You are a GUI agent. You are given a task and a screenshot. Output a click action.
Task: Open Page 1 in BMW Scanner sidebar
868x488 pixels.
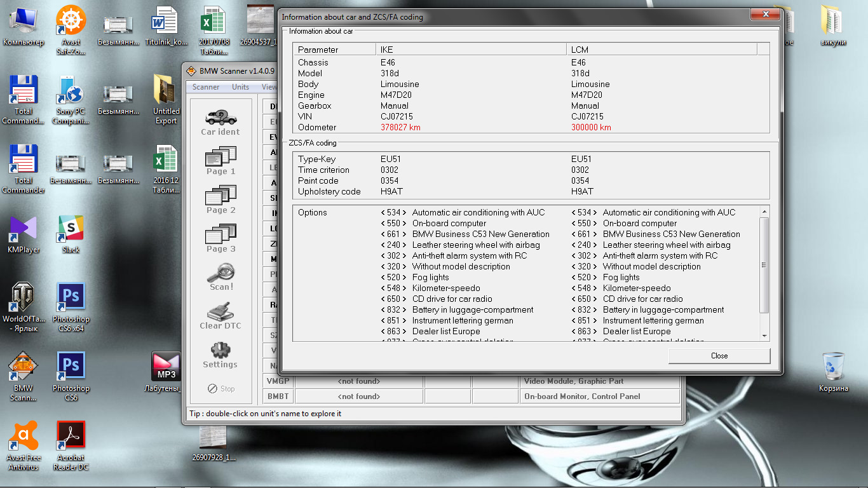tap(220, 161)
